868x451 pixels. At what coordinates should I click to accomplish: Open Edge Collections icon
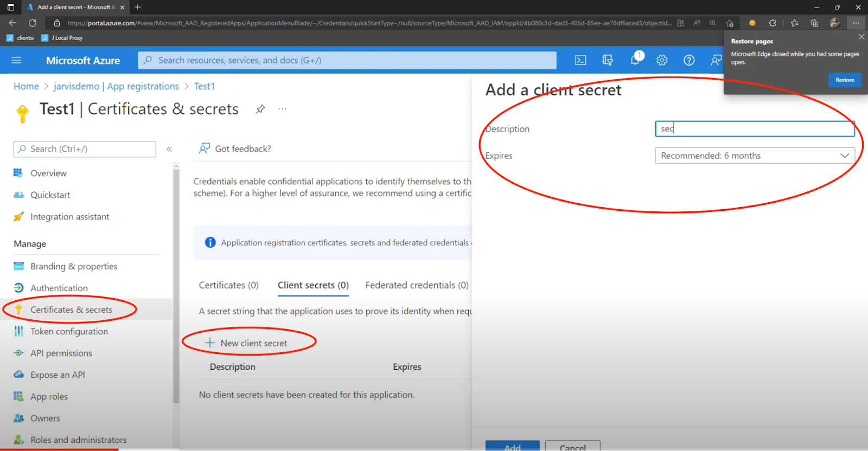(x=814, y=23)
